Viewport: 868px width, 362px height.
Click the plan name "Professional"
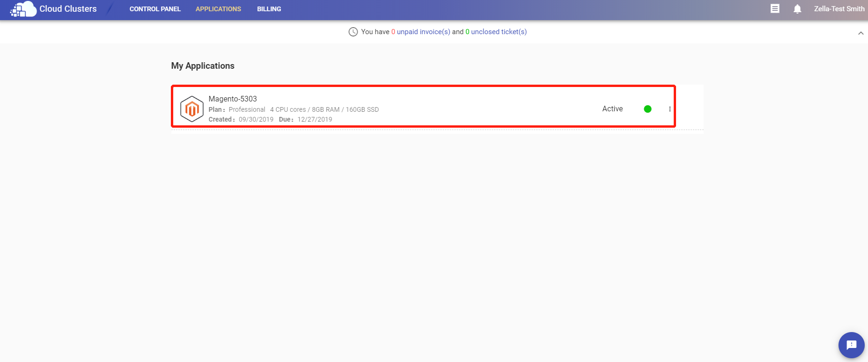(247, 109)
